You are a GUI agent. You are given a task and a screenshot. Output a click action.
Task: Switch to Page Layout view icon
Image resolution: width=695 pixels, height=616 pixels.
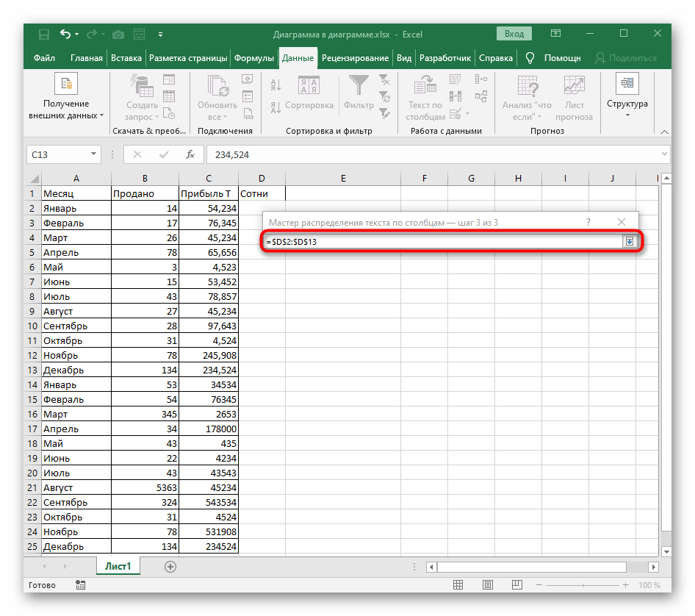tap(488, 585)
